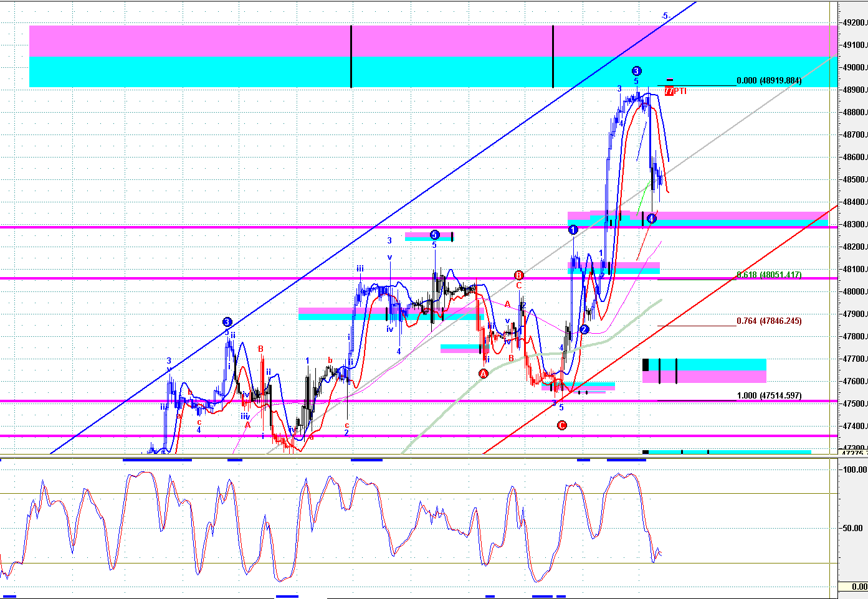Select the 48500 price axis label
Viewport: 868px width, 599px height.
(855, 180)
